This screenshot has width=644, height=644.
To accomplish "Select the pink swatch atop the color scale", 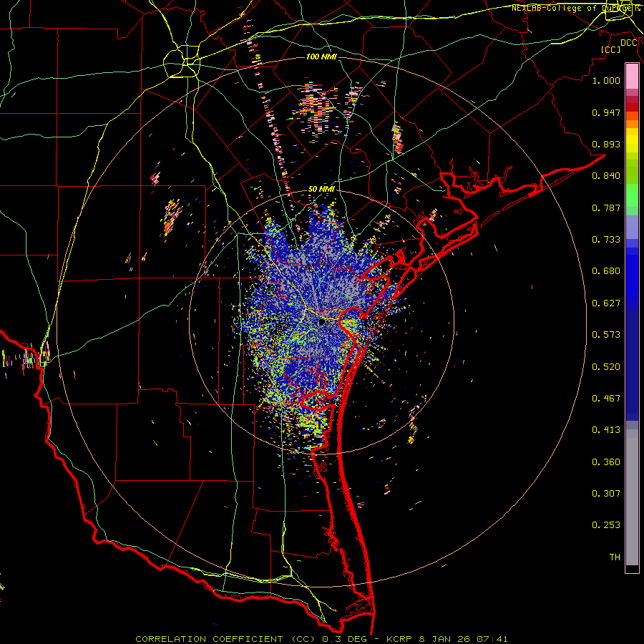I will [632, 76].
